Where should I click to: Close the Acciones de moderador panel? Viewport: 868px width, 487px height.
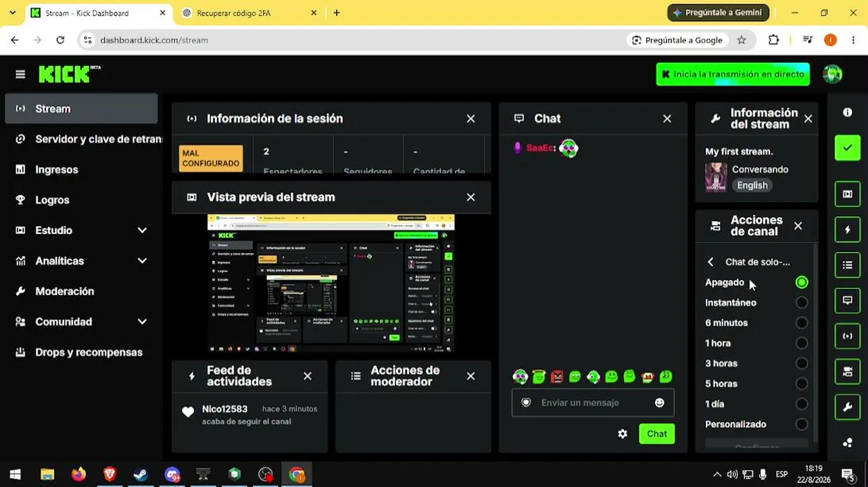(471, 376)
